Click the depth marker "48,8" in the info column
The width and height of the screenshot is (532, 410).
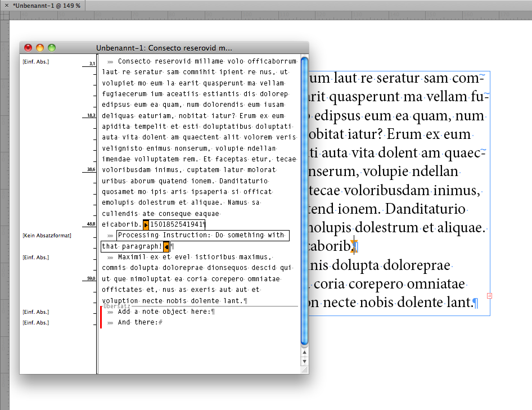pos(91,223)
